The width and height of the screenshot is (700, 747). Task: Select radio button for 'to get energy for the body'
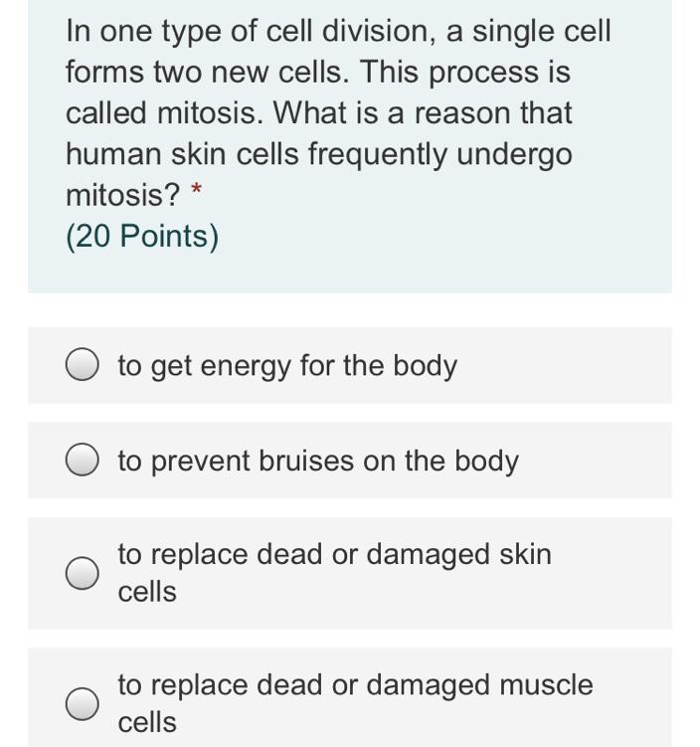point(82,365)
